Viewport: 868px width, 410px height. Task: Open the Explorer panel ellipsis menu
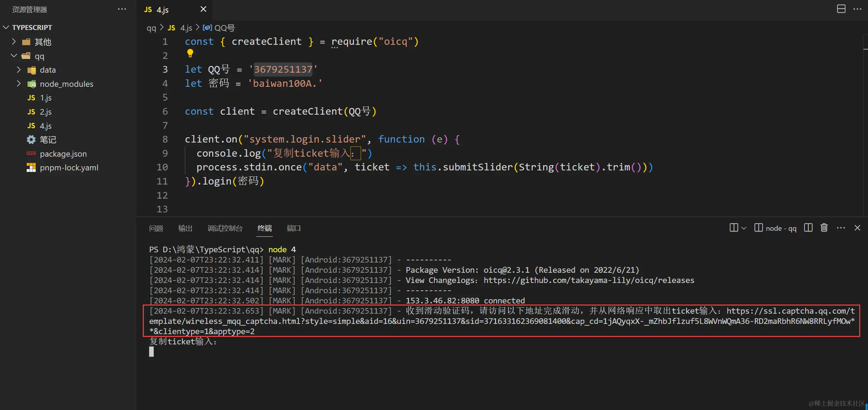coord(122,9)
